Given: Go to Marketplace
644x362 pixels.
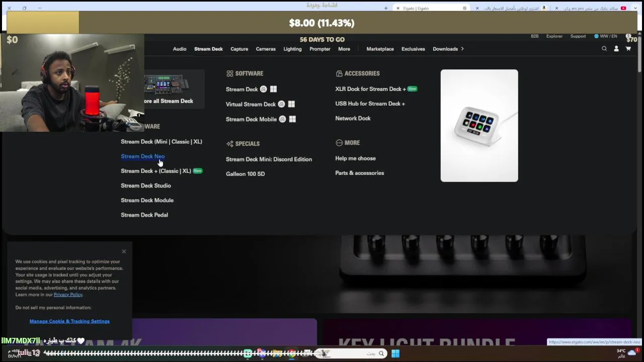Looking at the screenshot, I should [380, 49].
